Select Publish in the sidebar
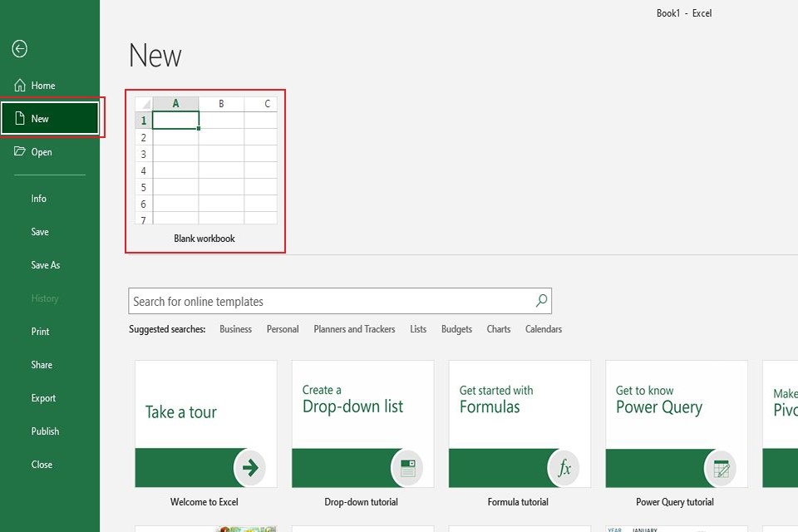This screenshot has height=532, width=798. click(x=50, y=431)
